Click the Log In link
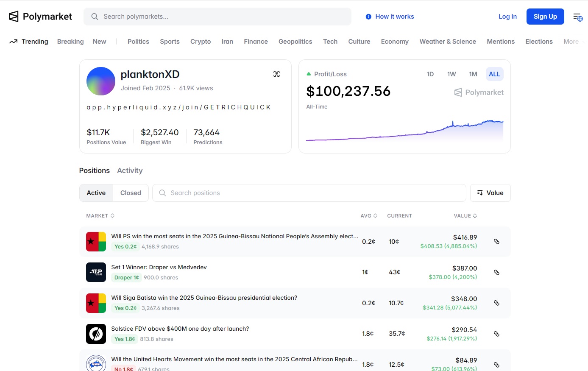 (x=507, y=17)
